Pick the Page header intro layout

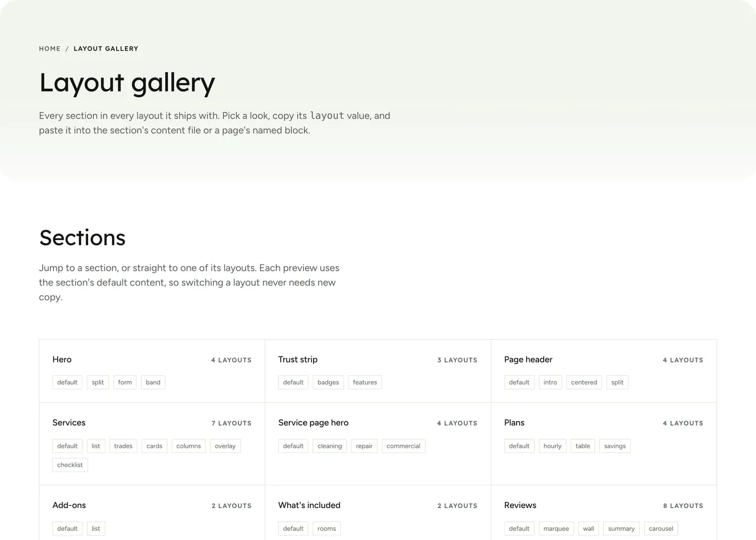coord(550,382)
